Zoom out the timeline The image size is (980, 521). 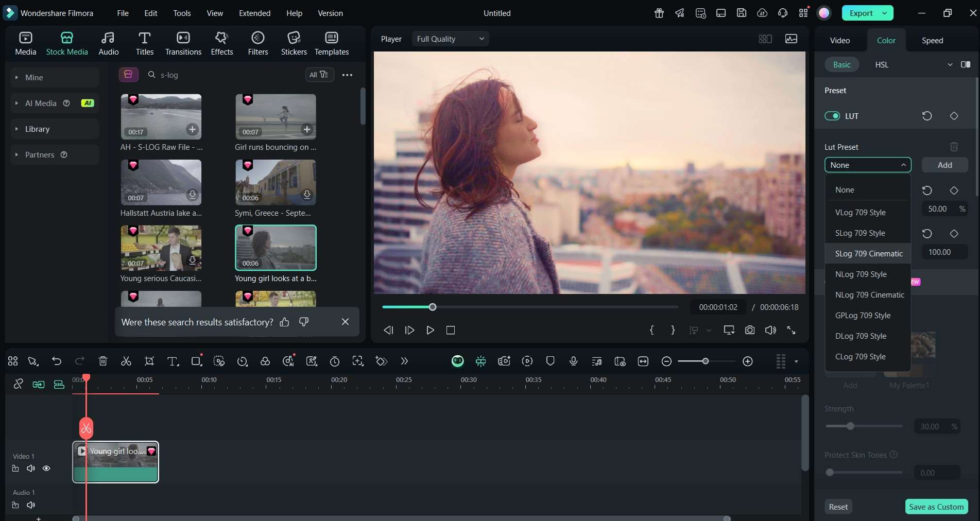pos(666,361)
